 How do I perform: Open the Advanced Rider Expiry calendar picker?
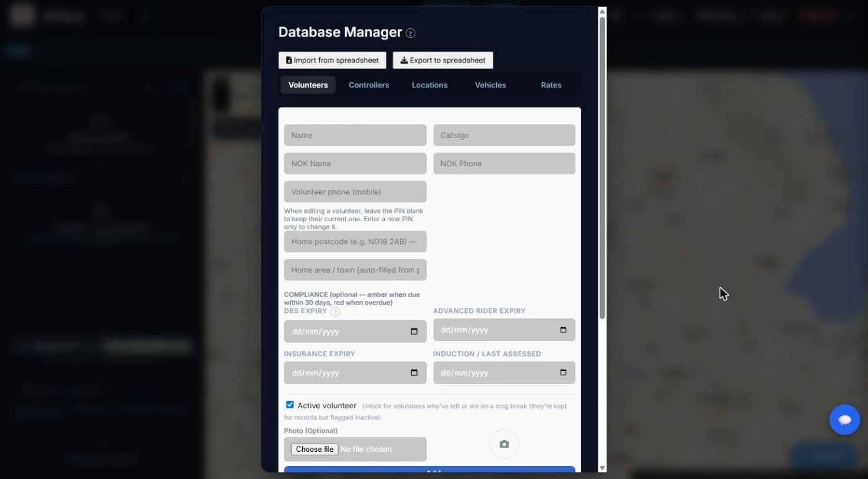tap(563, 330)
